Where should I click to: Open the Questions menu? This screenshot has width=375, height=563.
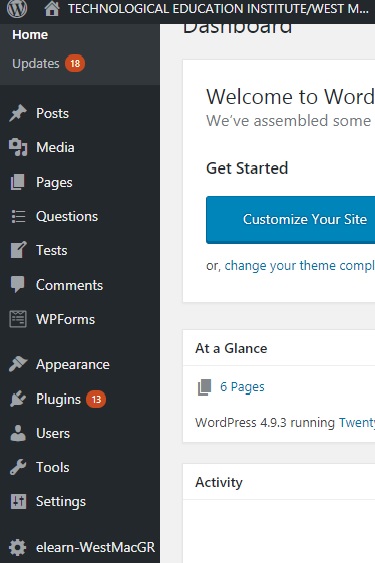tap(67, 216)
